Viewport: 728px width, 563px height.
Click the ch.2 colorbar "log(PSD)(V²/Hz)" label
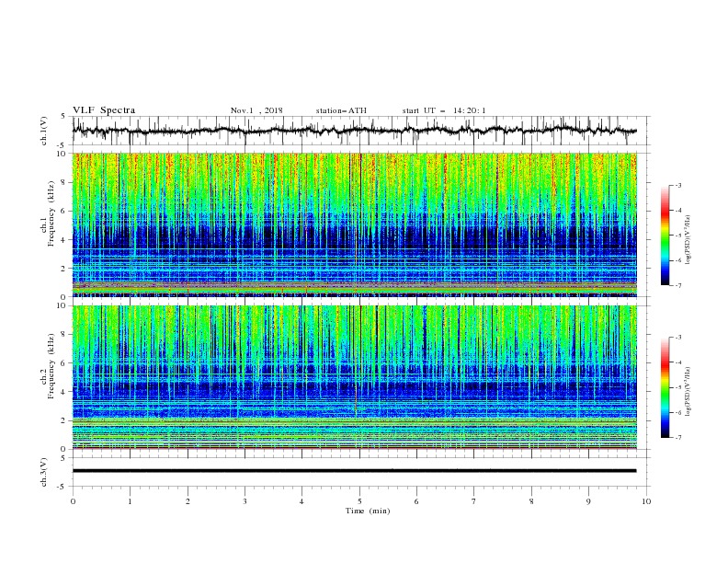pos(688,392)
